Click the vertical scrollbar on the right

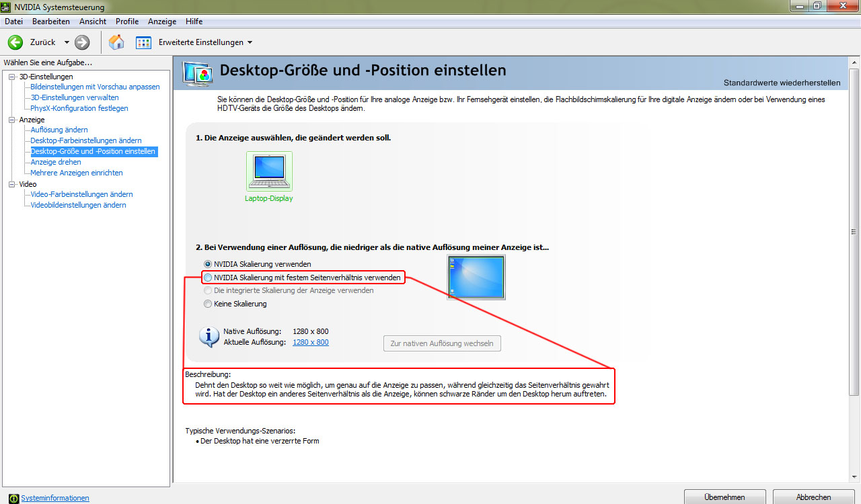point(854,232)
